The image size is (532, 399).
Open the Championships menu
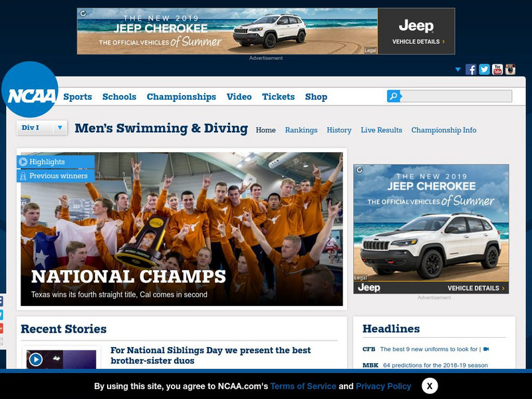(181, 96)
